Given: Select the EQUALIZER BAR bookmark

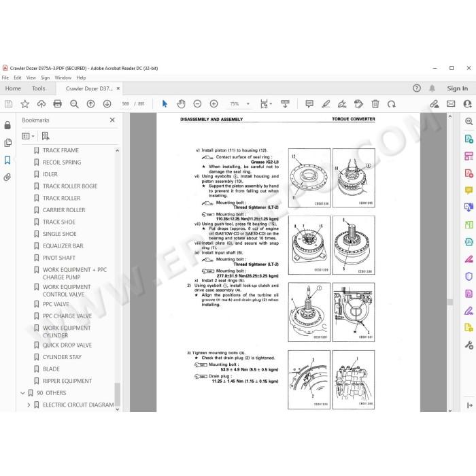Looking at the screenshot, I should coord(63,246).
